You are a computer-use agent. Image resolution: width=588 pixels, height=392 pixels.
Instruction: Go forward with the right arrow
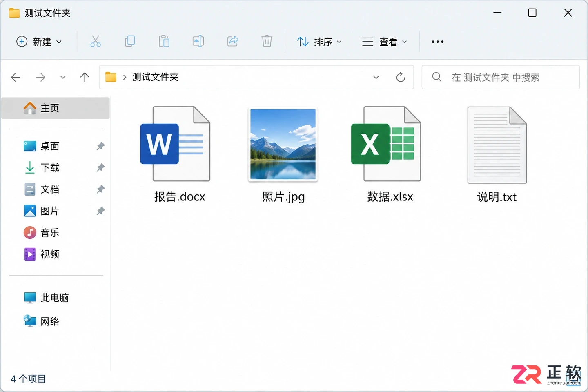40,77
